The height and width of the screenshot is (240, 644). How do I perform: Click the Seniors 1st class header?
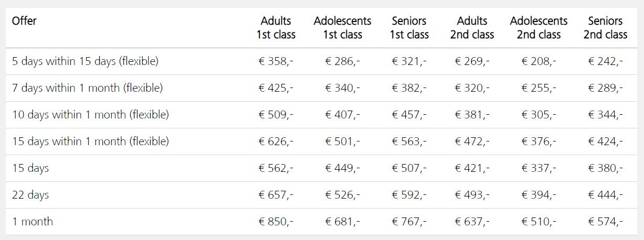tap(409, 28)
